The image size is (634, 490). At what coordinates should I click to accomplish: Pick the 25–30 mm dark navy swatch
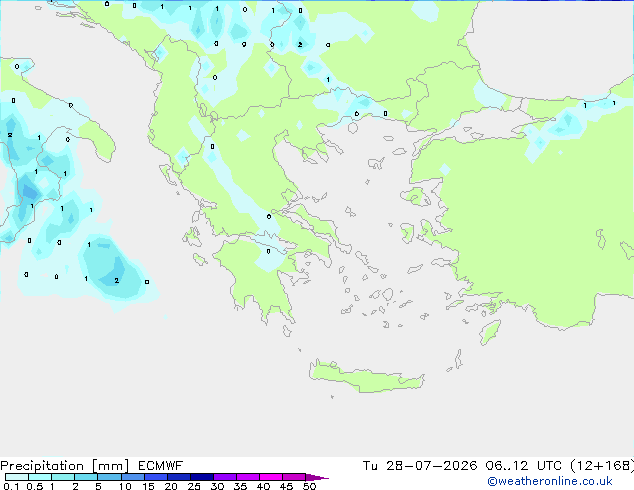(x=201, y=477)
